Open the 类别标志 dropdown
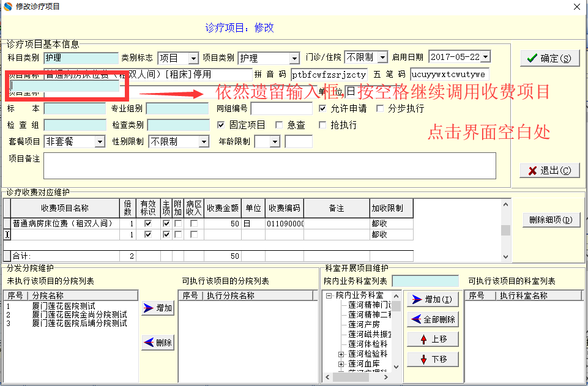 coord(193,58)
